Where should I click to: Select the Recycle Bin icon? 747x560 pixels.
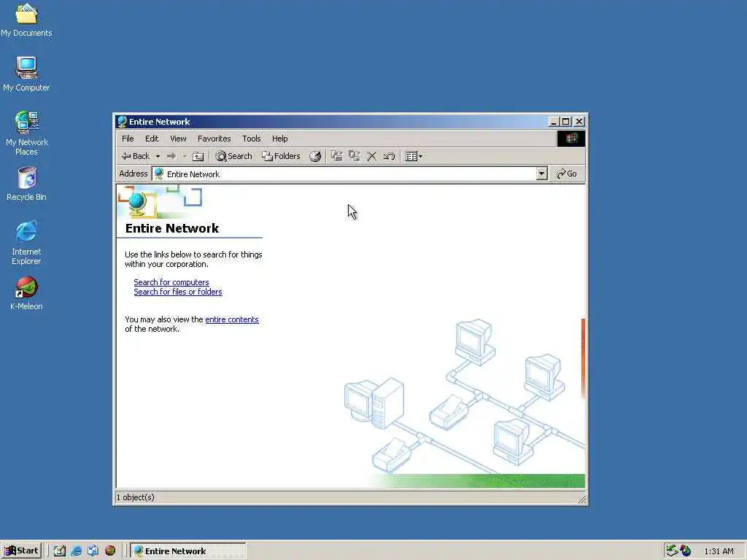tap(27, 184)
